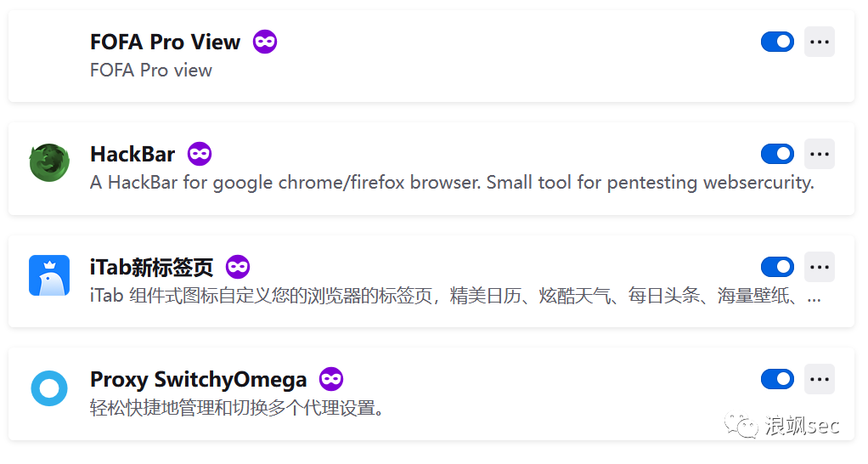The image size is (868, 464).
Task: Click private browsing badge beside Proxy SwitchyOmega
Action: (331, 379)
